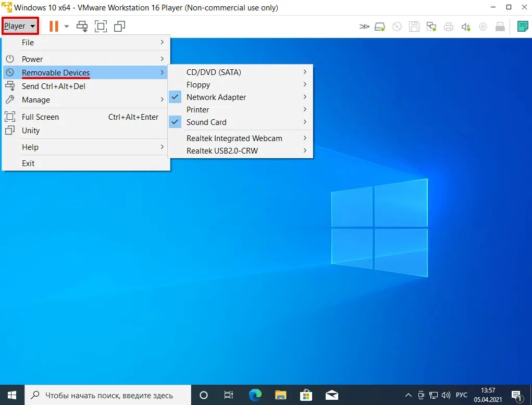Open the File submenu
This screenshot has width=532, height=405.
tap(85, 42)
